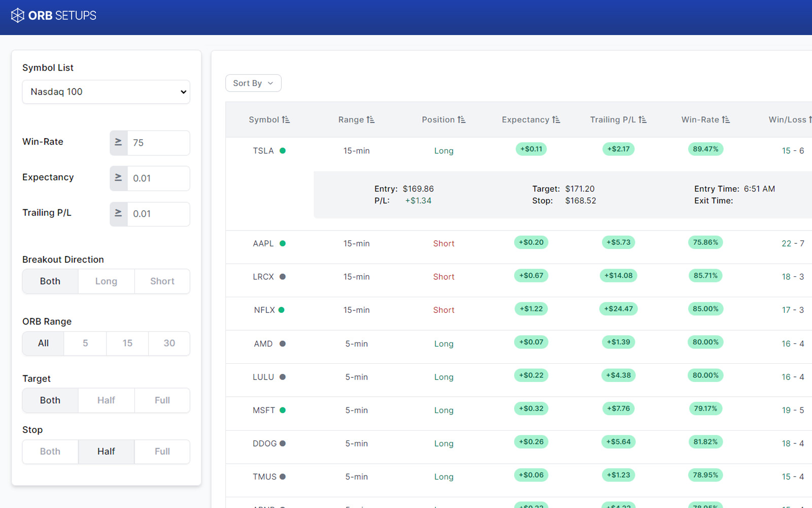Screen dimensions: 812x508
Task: Click the MSFT symbol
Action: pos(264,410)
